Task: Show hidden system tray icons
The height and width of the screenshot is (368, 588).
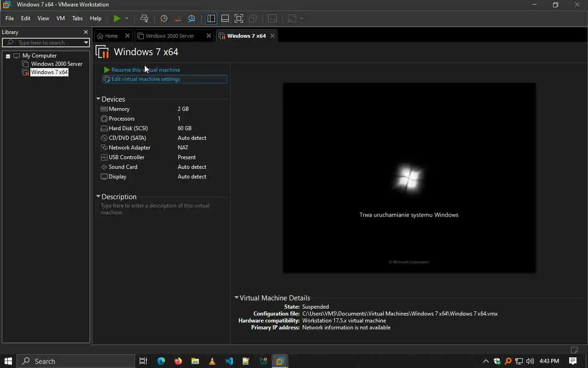Action: (x=486, y=361)
